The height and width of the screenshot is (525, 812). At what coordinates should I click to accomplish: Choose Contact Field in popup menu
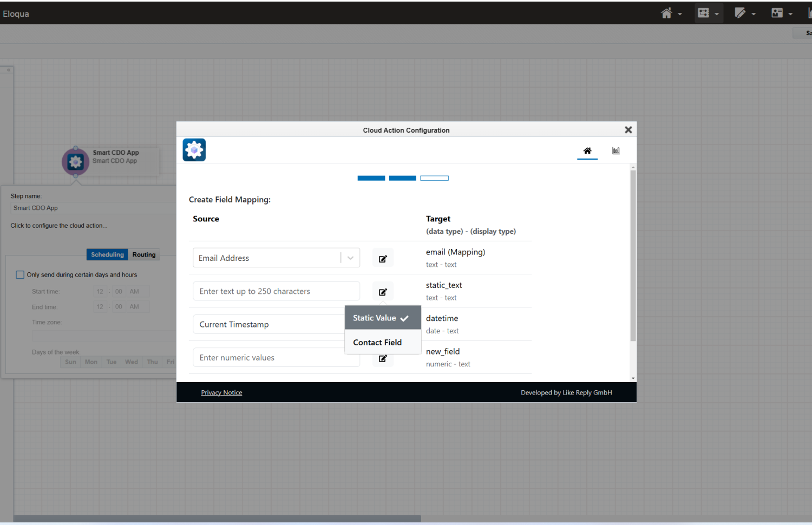[383, 343]
